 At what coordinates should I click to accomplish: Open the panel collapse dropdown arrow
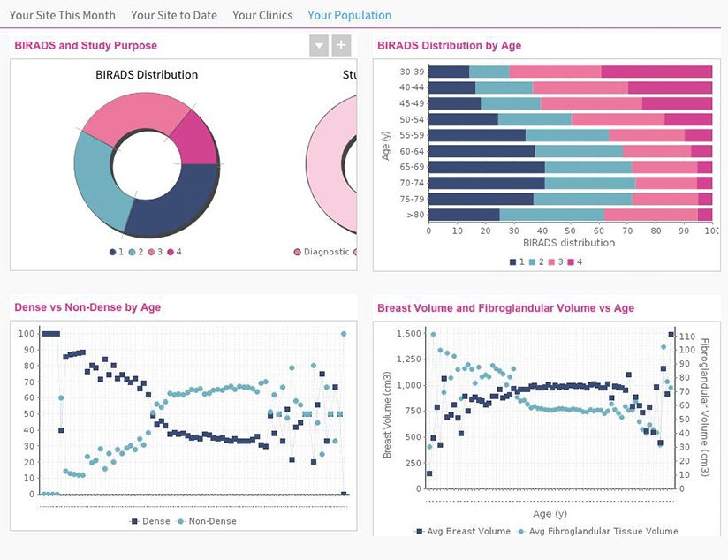click(x=318, y=44)
